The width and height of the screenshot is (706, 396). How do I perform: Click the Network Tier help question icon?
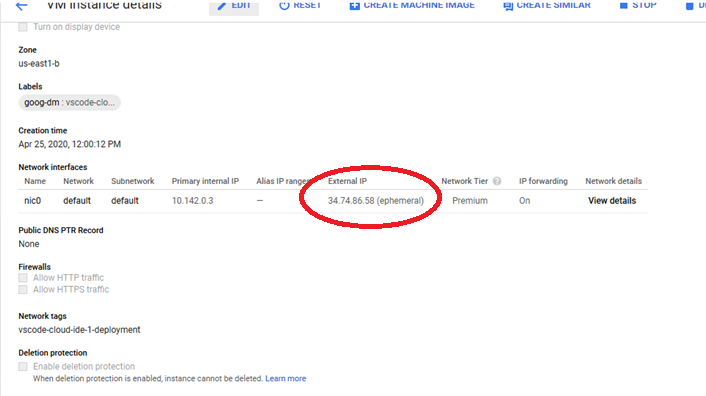(x=497, y=181)
